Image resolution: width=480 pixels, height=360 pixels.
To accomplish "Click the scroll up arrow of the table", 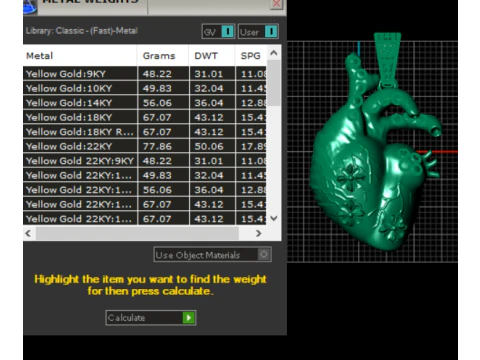I will (x=274, y=53).
